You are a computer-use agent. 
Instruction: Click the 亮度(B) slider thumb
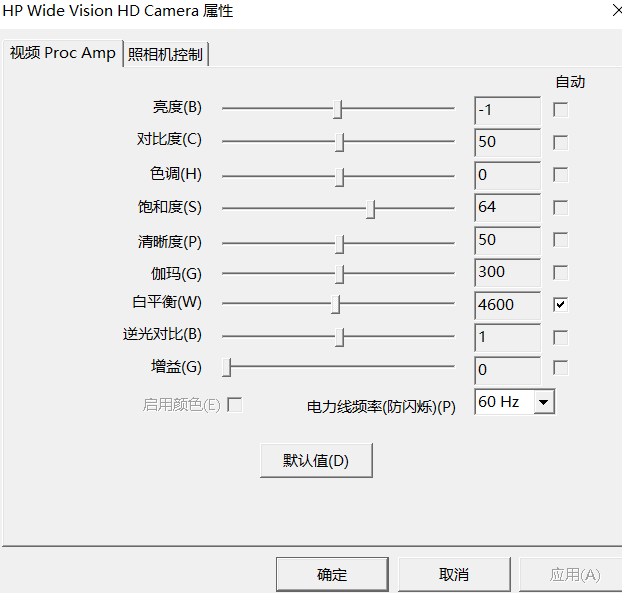(338, 109)
